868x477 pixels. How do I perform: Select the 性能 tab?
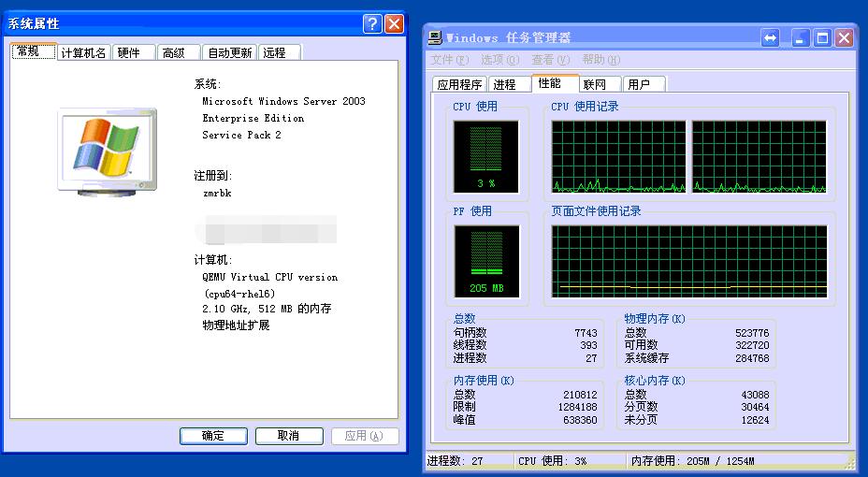555,83
